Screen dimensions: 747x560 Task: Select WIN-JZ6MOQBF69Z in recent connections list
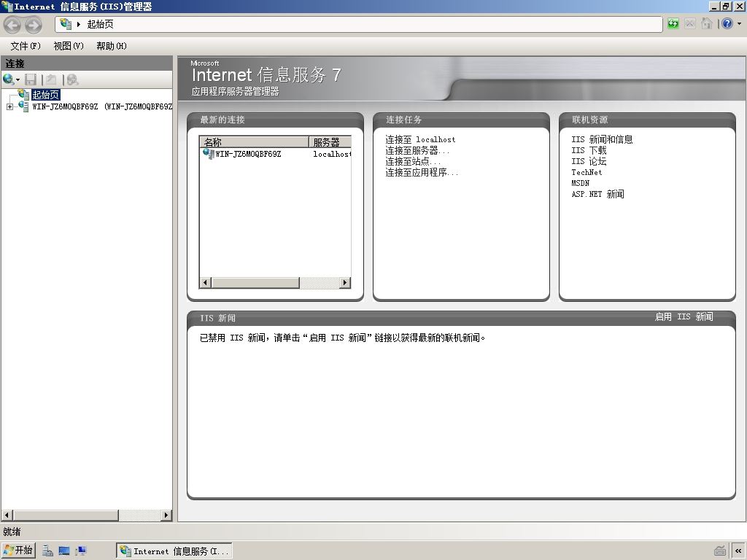[248, 154]
